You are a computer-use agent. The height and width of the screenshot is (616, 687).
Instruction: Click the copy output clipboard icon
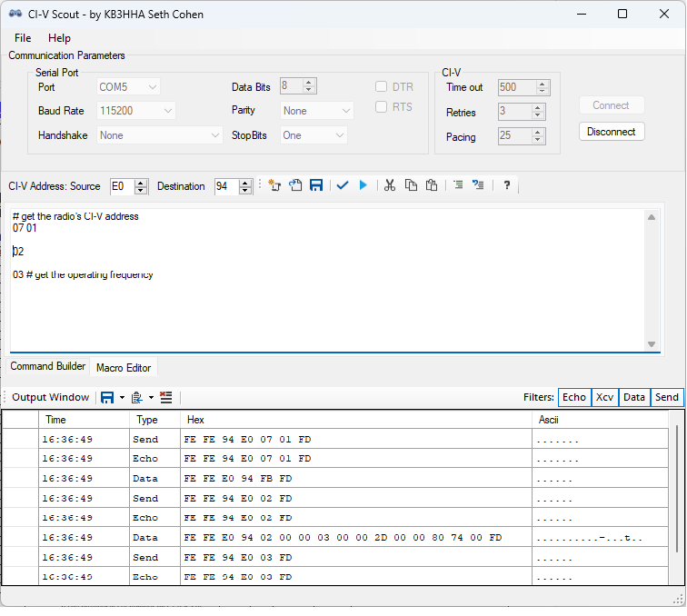coord(136,397)
